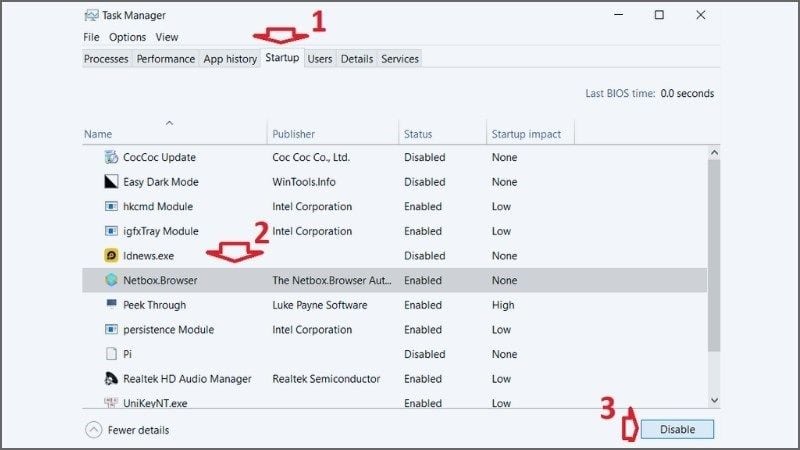Select the hkcmd Module icon
This screenshot has height=450, width=800.
point(111,207)
